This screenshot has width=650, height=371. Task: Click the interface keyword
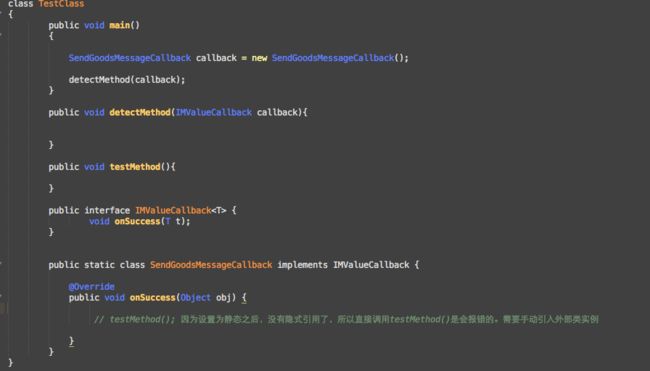107,211
